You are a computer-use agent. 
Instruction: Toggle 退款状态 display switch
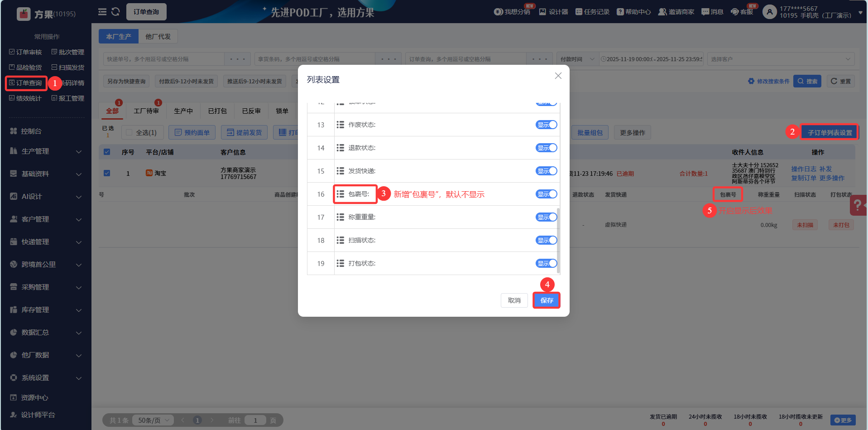coord(547,148)
